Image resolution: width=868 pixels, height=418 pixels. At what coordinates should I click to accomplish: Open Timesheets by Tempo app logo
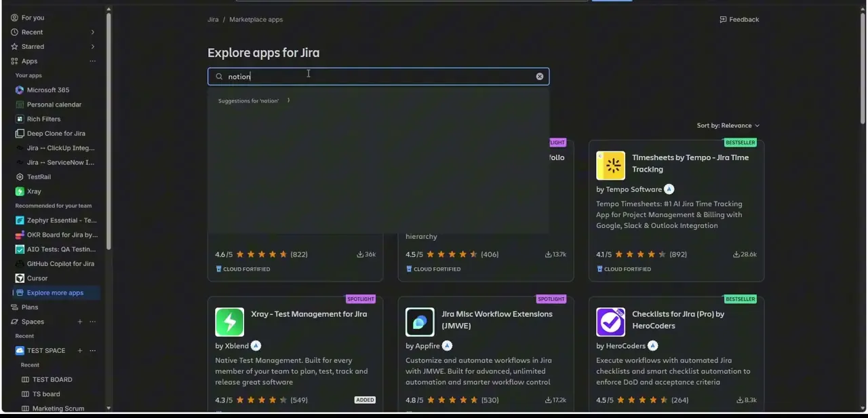pos(610,166)
